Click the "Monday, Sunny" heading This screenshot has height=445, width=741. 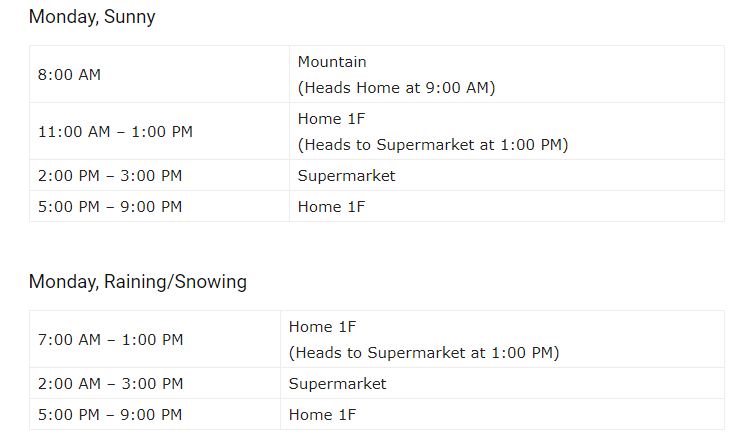[x=92, y=17]
